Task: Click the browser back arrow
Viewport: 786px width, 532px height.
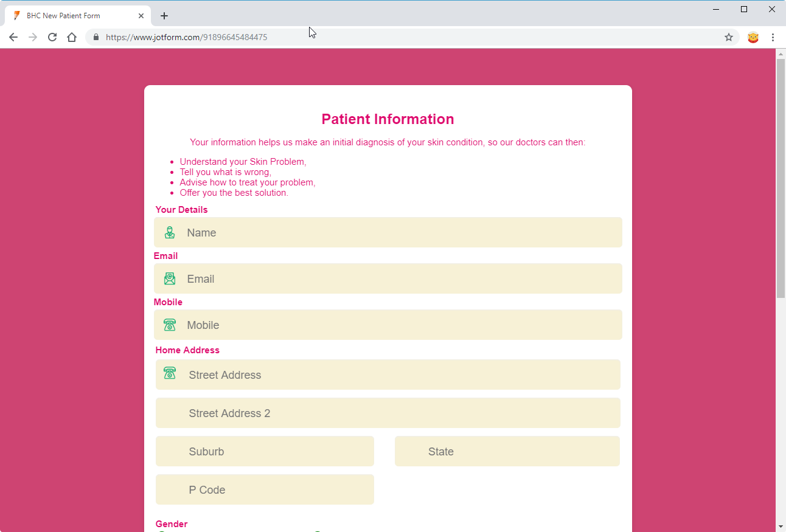Action: (13, 37)
